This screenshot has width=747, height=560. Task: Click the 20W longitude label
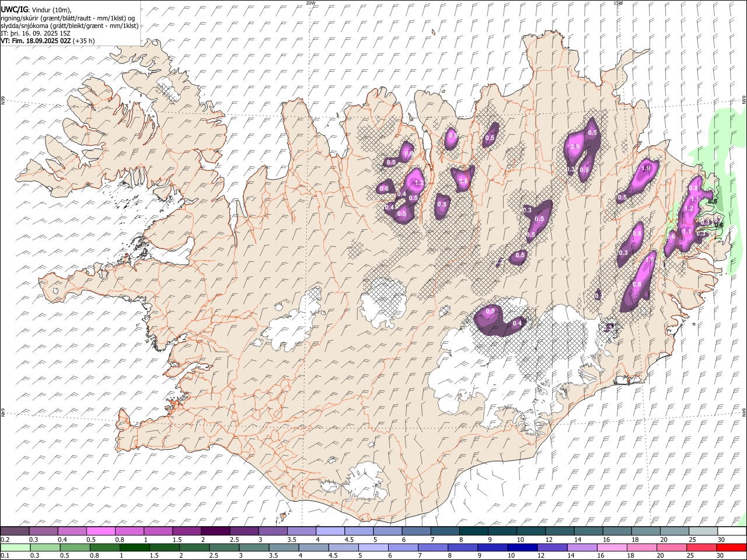[x=310, y=3]
